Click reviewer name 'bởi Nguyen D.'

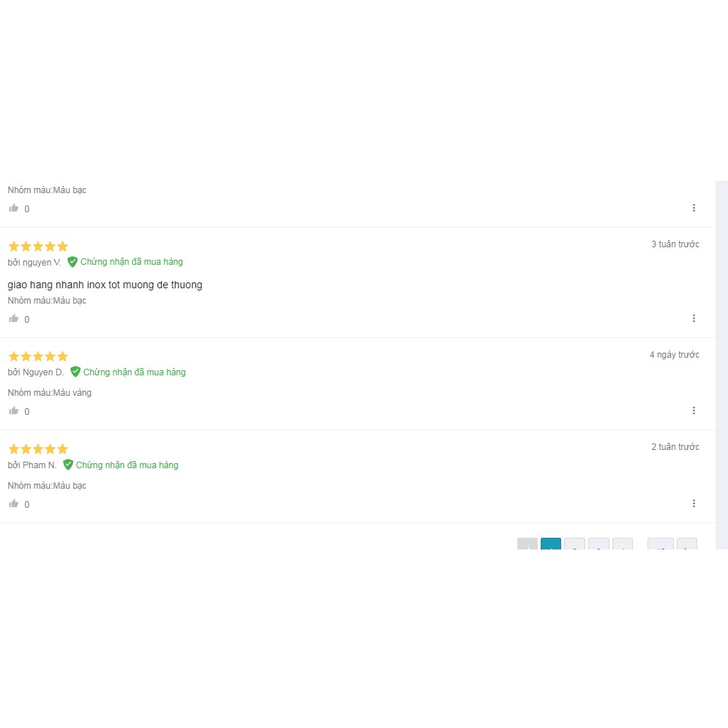click(x=36, y=372)
